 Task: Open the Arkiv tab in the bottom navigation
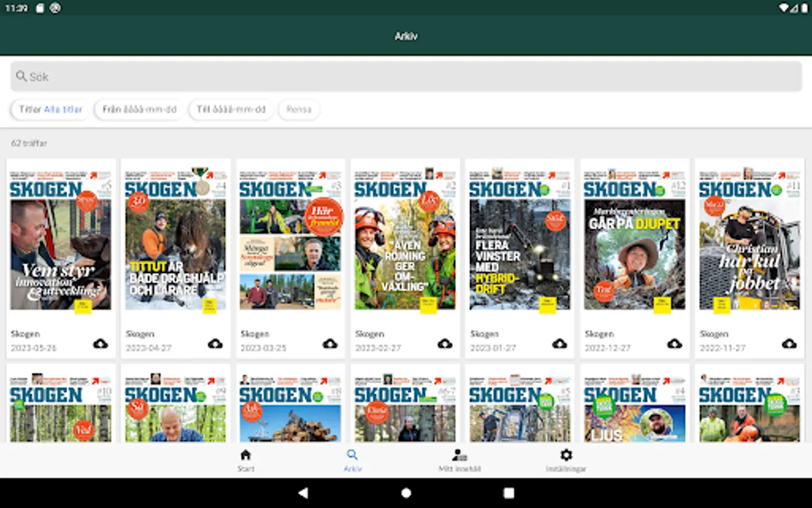(352, 460)
